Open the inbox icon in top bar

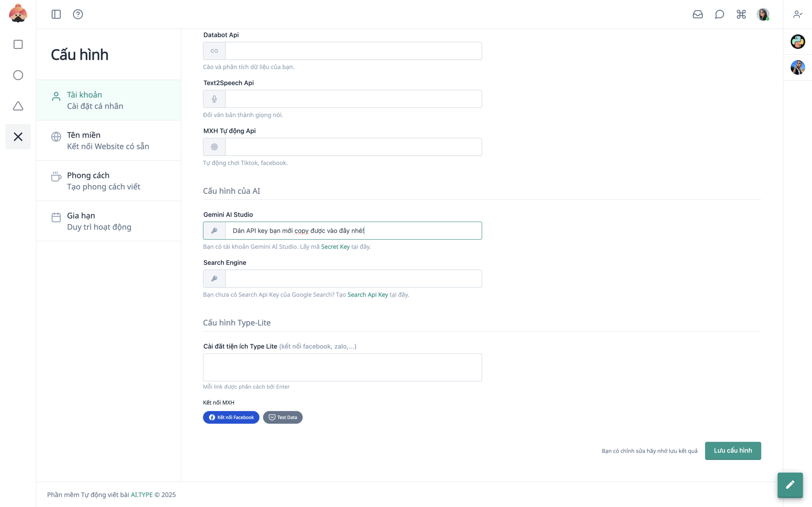pos(698,14)
